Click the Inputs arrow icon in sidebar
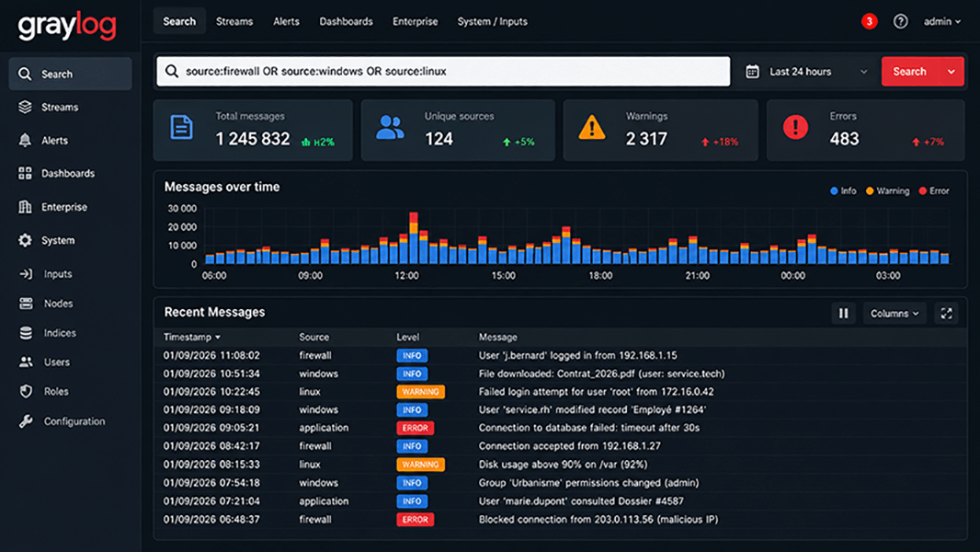Viewport: 980px width, 552px height. pos(26,274)
